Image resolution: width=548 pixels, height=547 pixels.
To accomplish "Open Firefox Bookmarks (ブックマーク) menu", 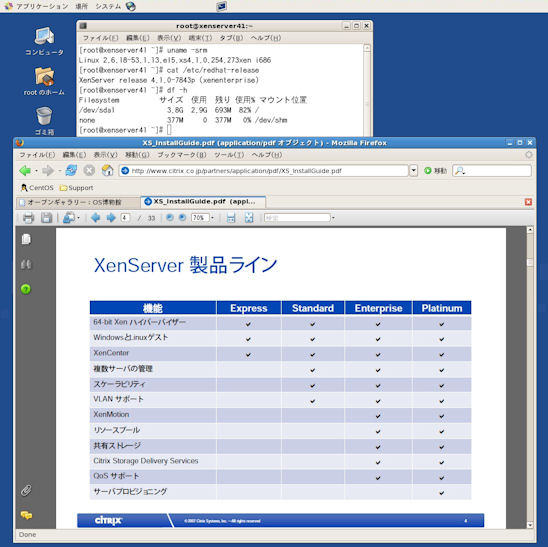I will [182, 154].
